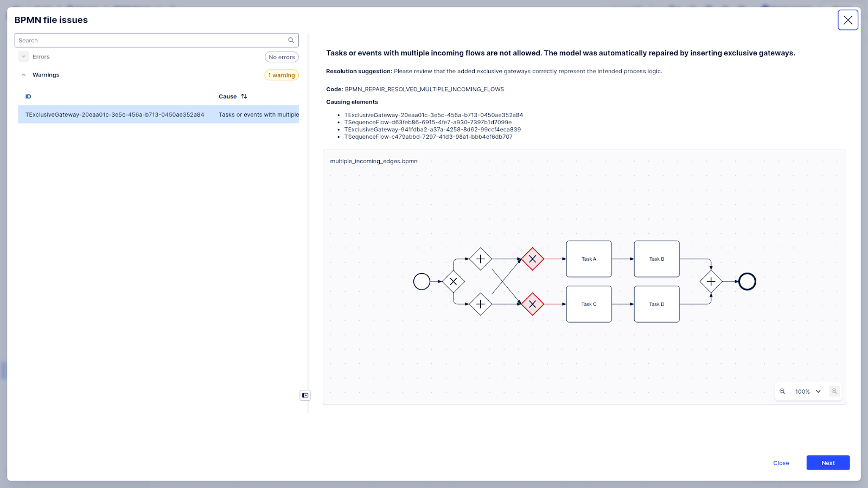Click the zoom out magnifier icon
Viewport: 868px width, 488px height.
tap(782, 391)
